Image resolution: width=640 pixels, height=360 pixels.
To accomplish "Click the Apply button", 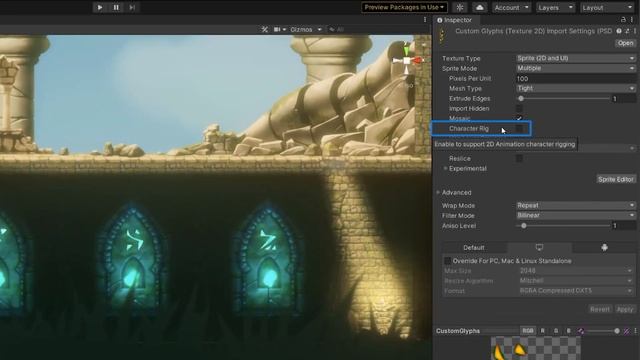I will coord(624,309).
